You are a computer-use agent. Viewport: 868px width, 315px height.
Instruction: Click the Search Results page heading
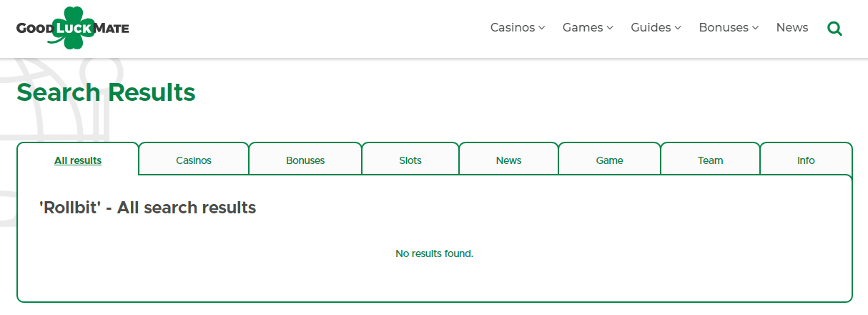(x=106, y=93)
